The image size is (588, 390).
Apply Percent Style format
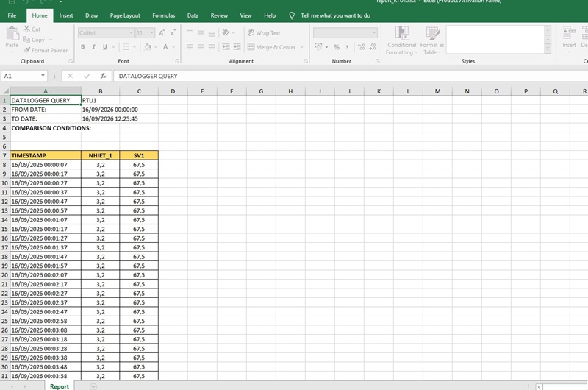[337, 47]
